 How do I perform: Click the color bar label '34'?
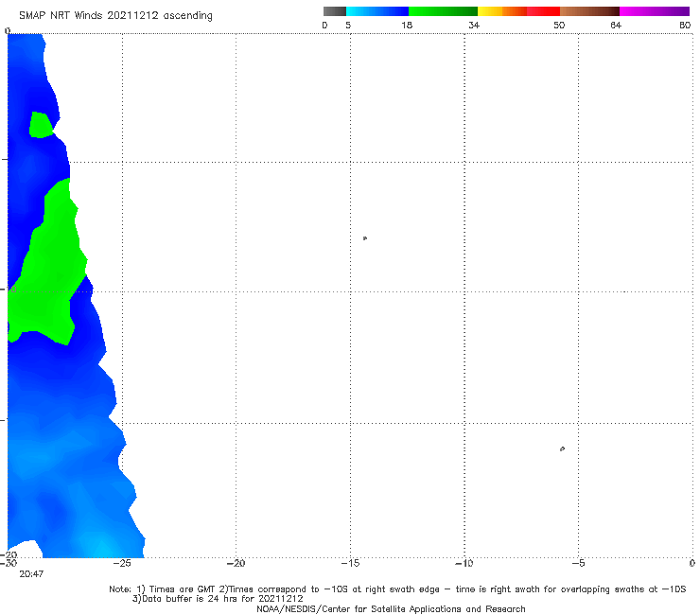click(x=474, y=25)
